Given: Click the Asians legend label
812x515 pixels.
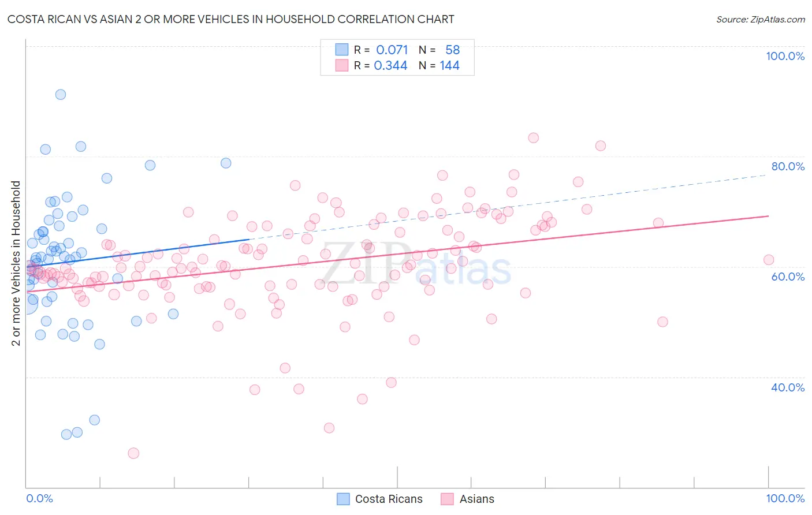Looking at the screenshot, I should click(x=476, y=499).
